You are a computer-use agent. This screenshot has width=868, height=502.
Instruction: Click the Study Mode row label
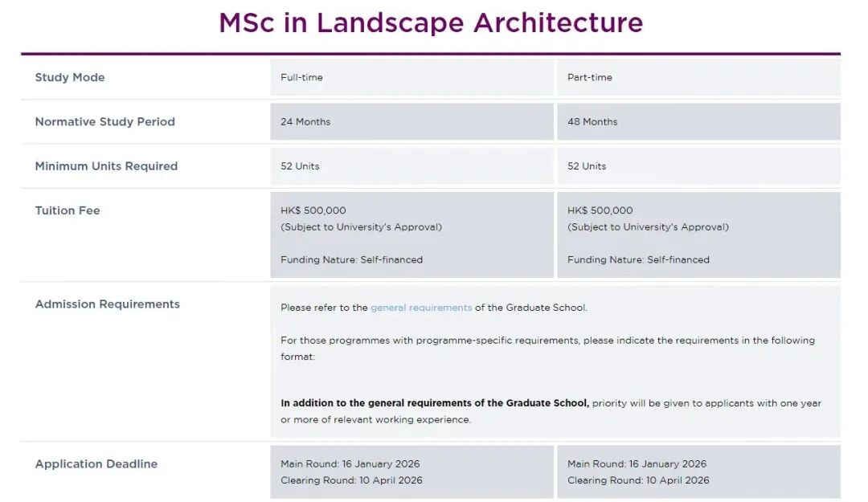pos(70,77)
